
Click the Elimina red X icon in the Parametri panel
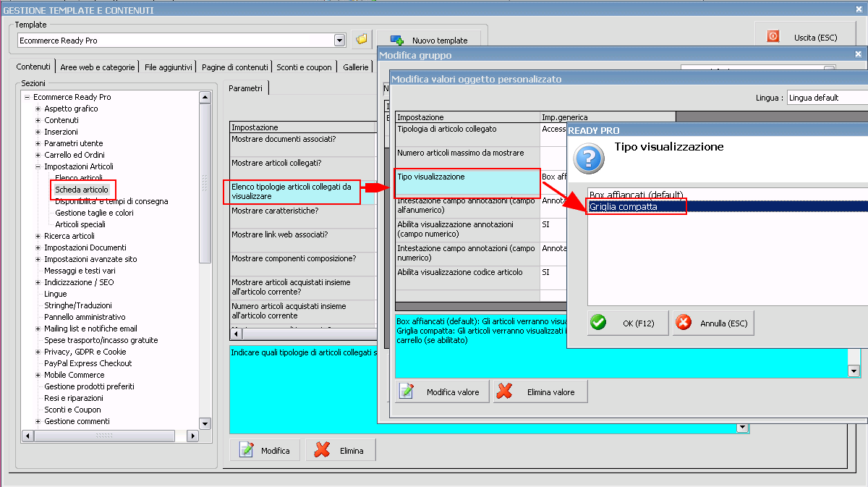pyautogui.click(x=323, y=450)
